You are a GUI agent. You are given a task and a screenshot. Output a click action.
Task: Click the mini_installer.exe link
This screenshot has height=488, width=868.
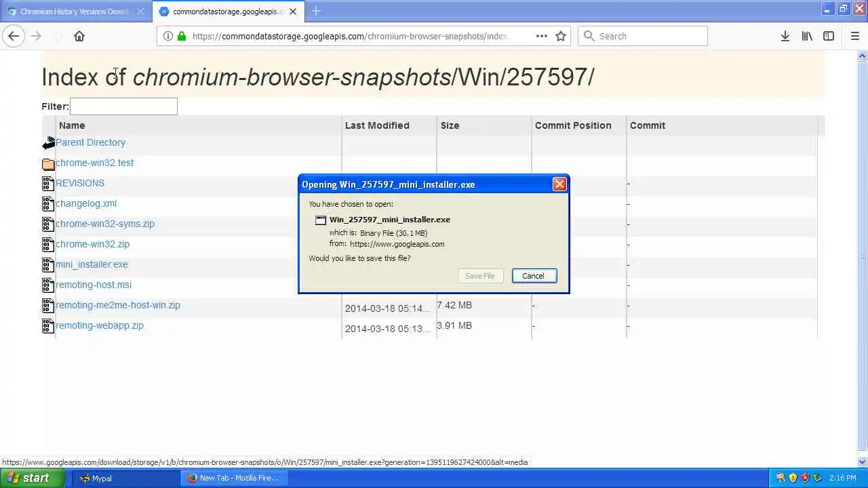point(92,264)
